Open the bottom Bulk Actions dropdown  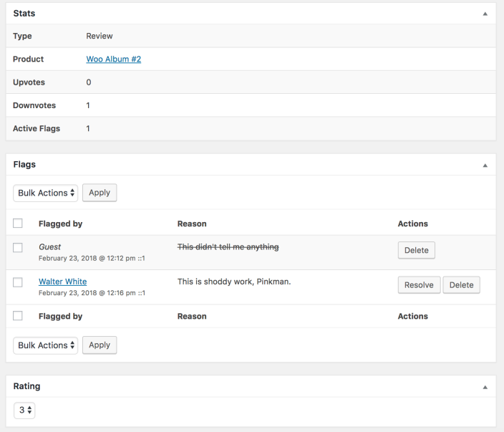coord(45,345)
